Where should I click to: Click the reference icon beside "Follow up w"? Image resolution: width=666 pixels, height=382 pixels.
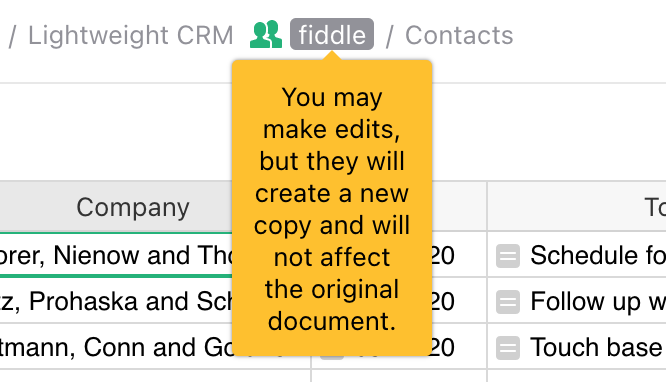(508, 302)
